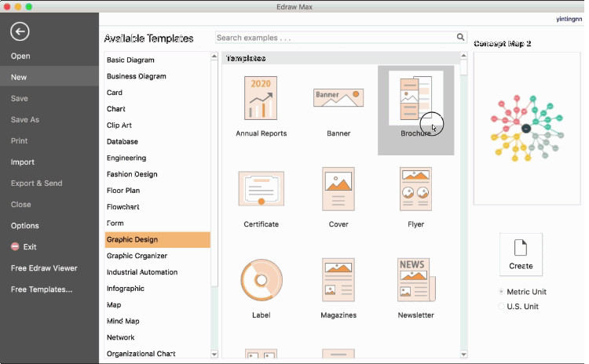589x364 pixels.
Task: Pick the Cover template icon
Action: 338,189
